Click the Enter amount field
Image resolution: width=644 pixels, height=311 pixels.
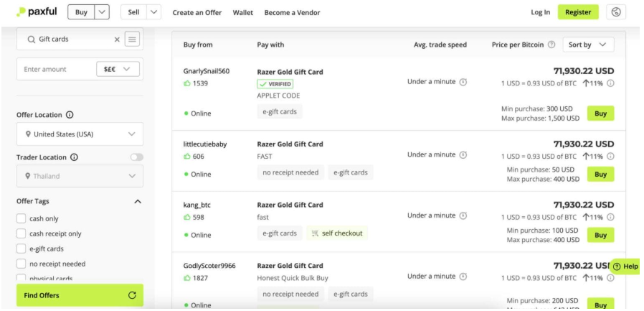click(56, 69)
